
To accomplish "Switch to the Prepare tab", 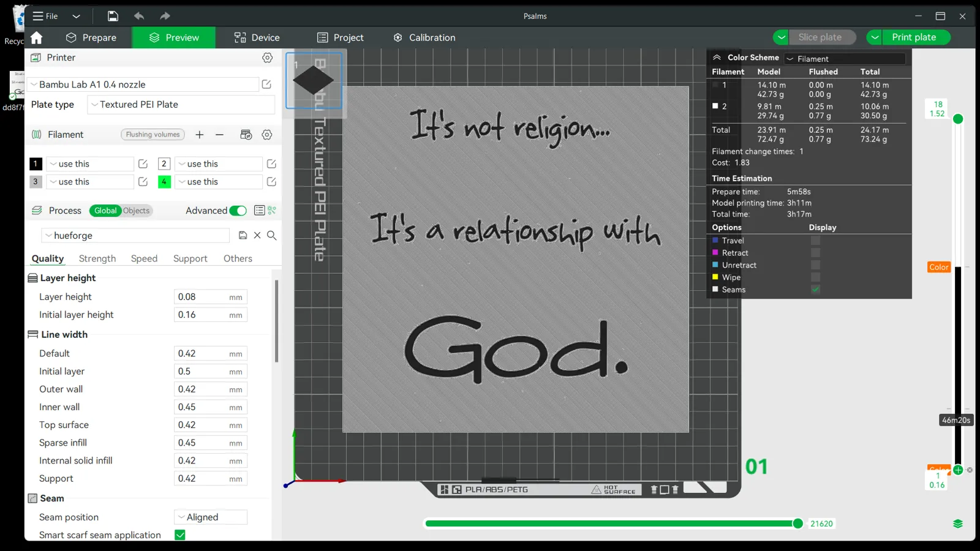I will (91, 37).
